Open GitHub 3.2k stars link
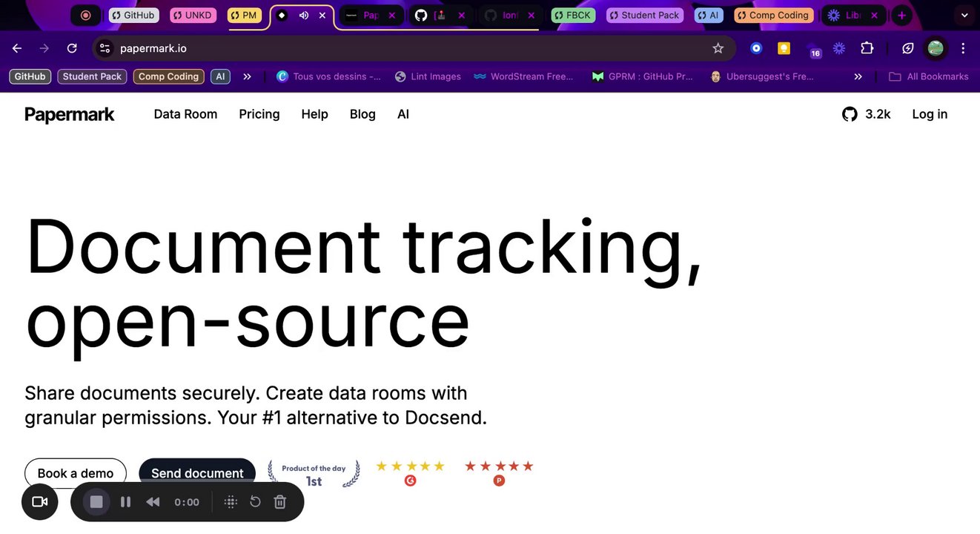This screenshot has height=534, width=980. pyautogui.click(x=867, y=114)
